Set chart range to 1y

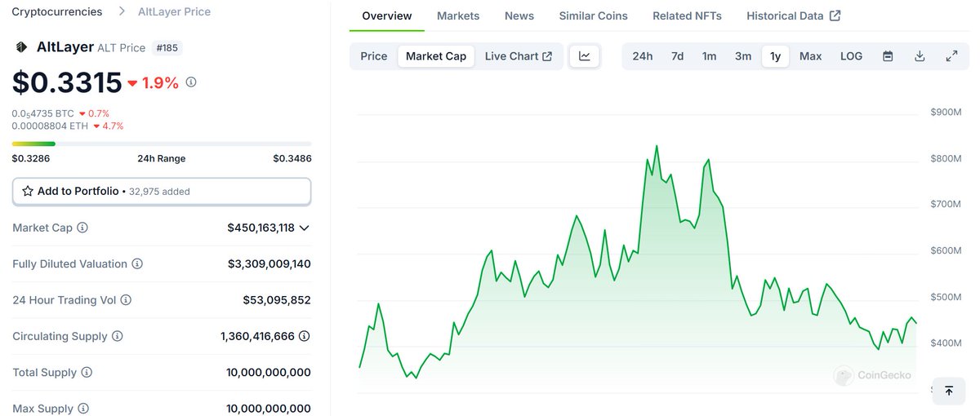(x=776, y=56)
